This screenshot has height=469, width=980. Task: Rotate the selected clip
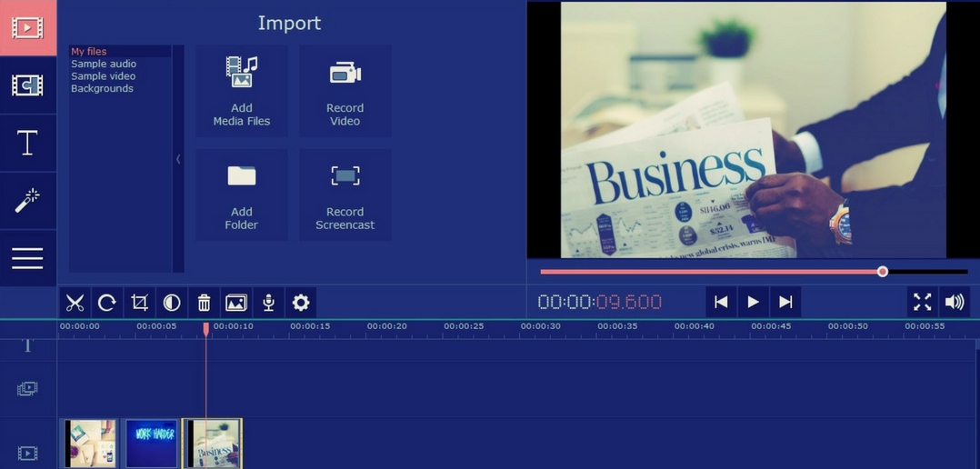click(107, 303)
